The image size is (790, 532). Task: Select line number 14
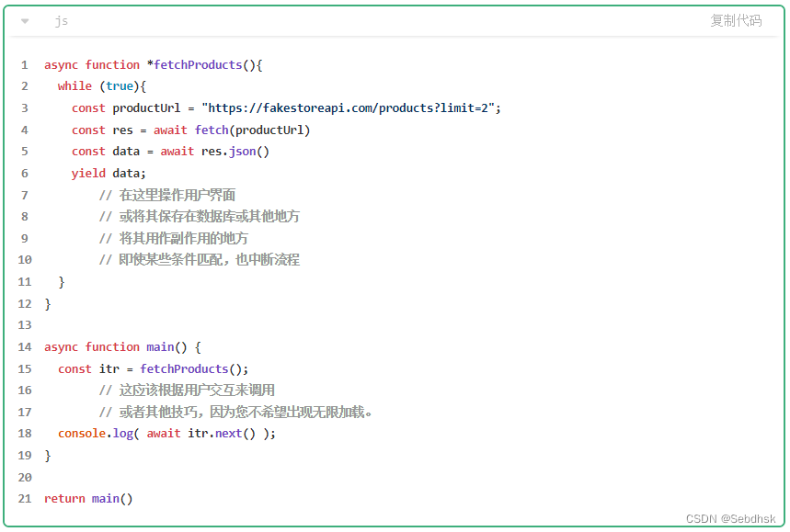(24, 346)
